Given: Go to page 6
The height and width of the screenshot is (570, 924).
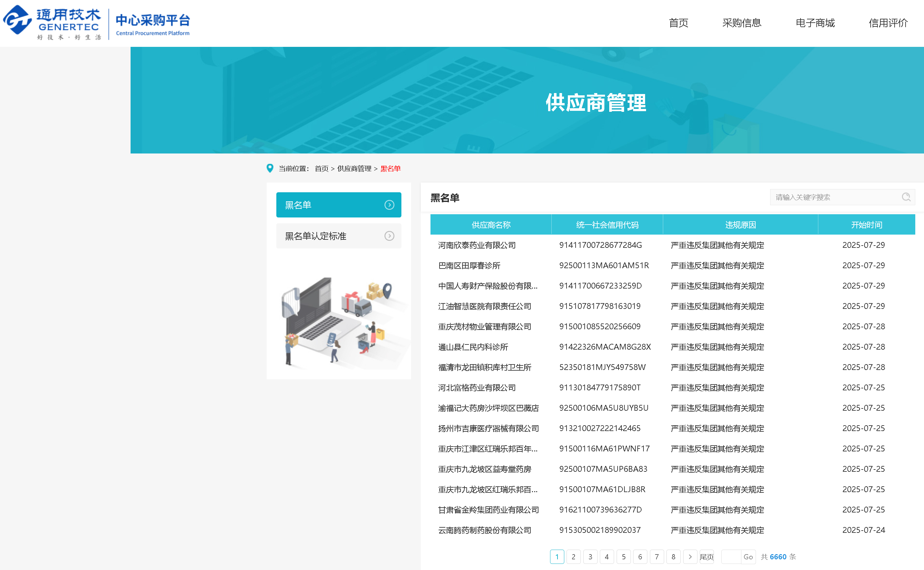Looking at the screenshot, I should (x=640, y=556).
